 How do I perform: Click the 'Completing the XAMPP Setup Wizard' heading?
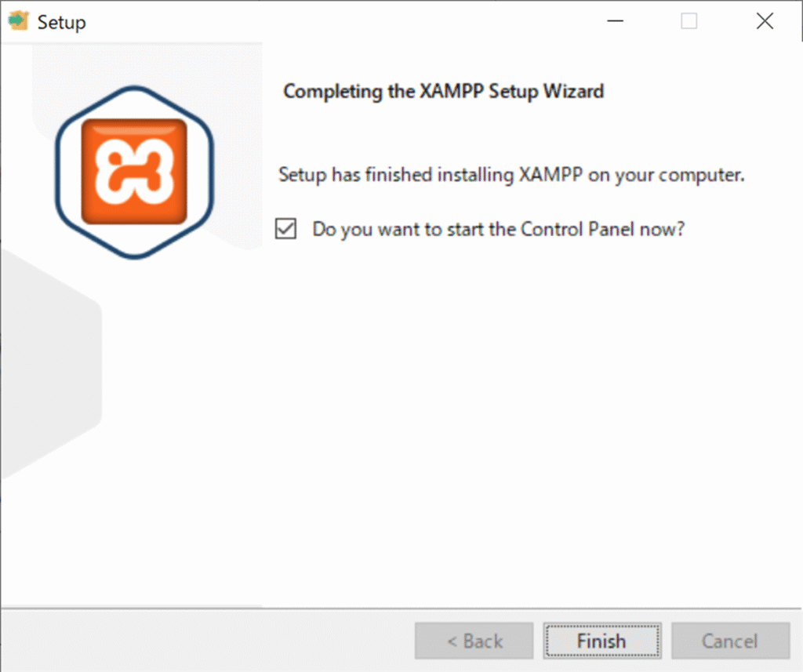(443, 91)
